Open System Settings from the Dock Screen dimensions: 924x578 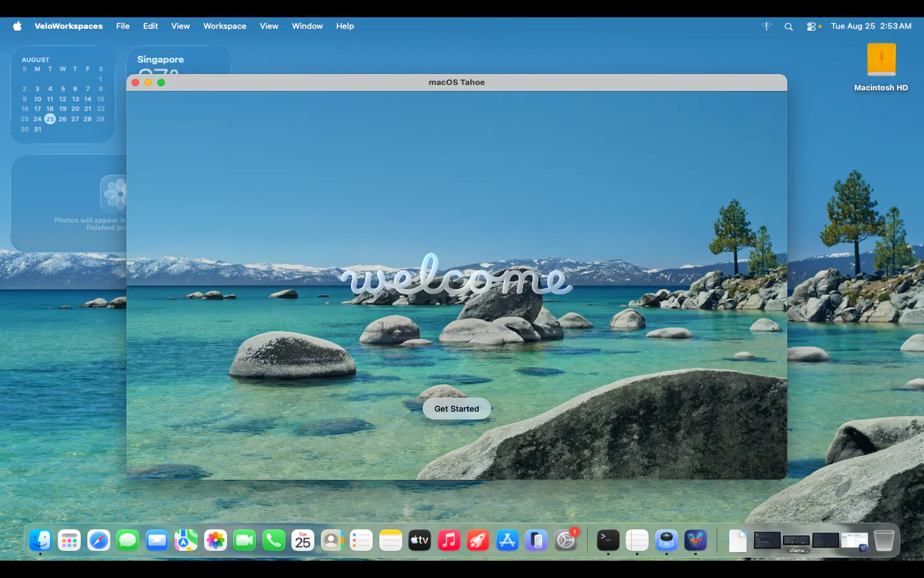coord(566,540)
